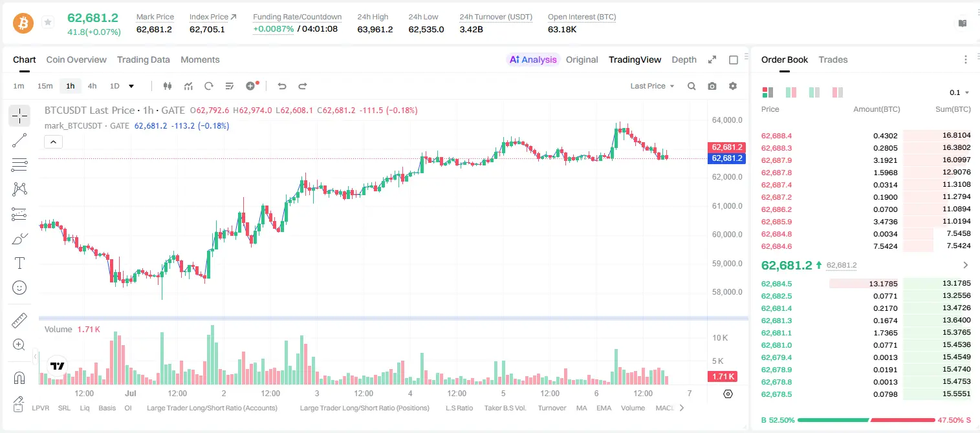
Task: Switch to the Trading Data tab
Action: (x=144, y=59)
